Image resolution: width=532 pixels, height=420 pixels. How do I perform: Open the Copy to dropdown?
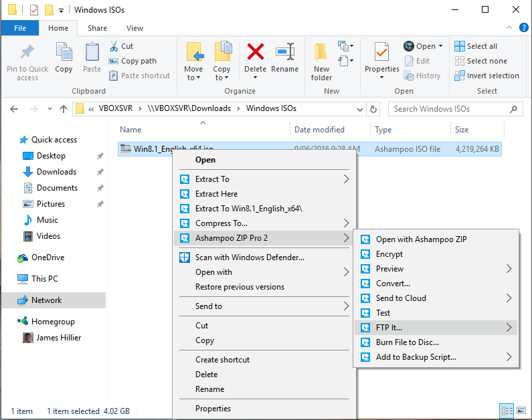pyautogui.click(x=221, y=74)
